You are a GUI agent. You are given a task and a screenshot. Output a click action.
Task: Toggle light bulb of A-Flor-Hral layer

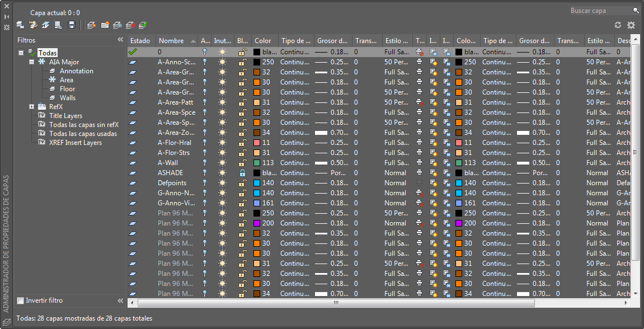(205, 143)
